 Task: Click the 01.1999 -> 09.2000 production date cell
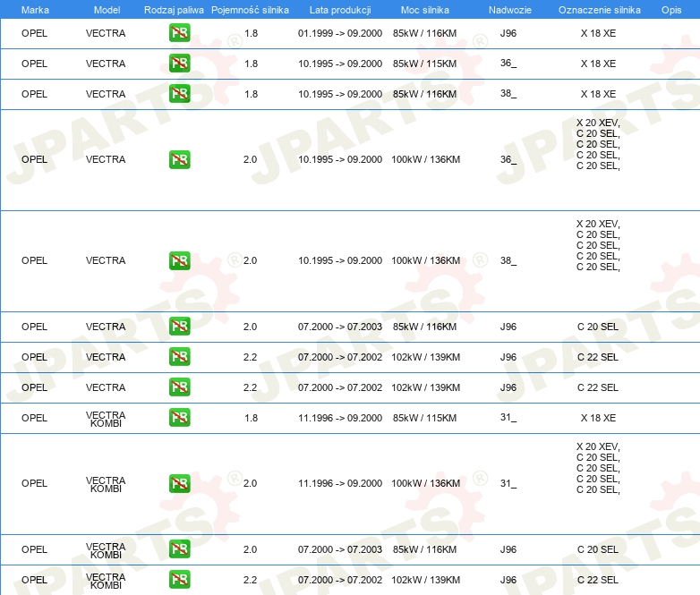(340, 33)
